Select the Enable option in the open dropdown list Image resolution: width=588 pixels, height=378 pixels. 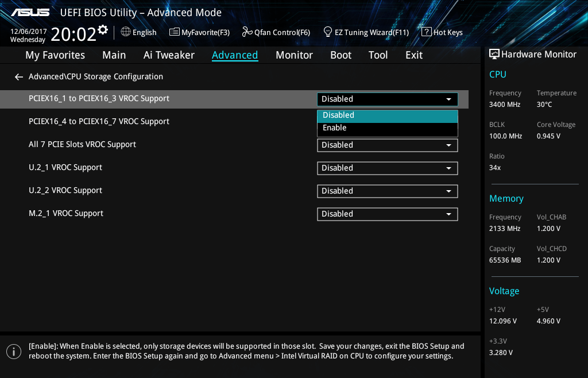[335, 128]
